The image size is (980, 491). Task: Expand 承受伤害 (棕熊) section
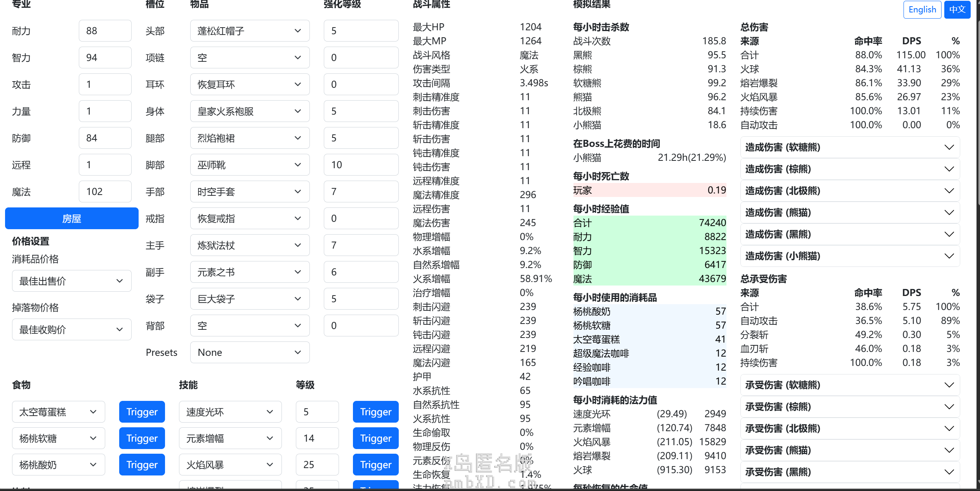850,407
